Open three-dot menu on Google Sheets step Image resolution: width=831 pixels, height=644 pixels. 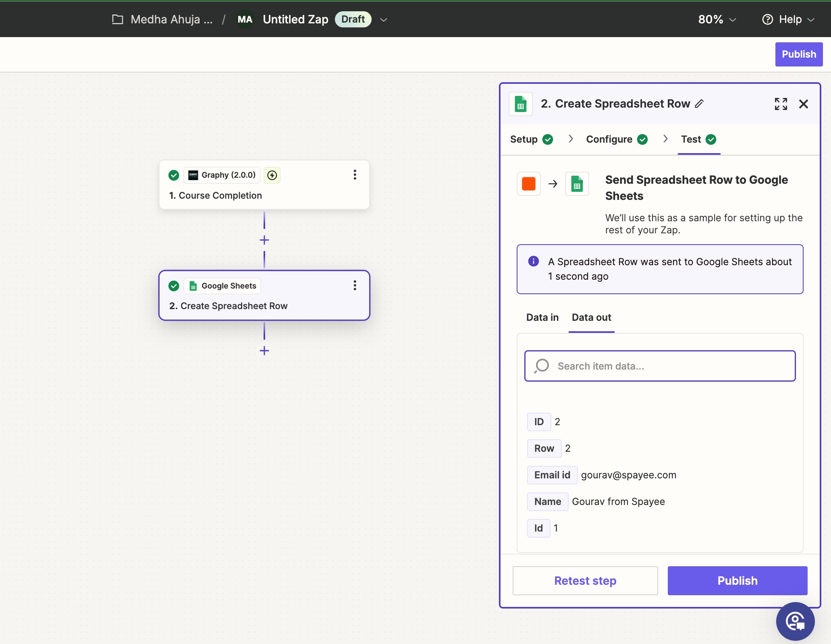355,285
